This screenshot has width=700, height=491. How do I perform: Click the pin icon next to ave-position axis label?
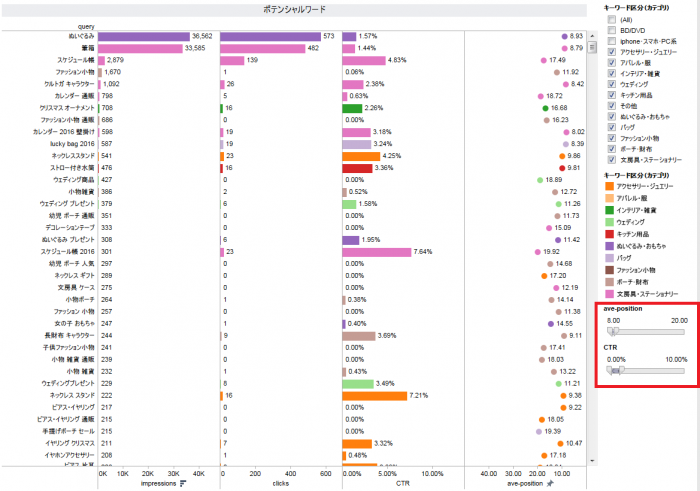550,483
